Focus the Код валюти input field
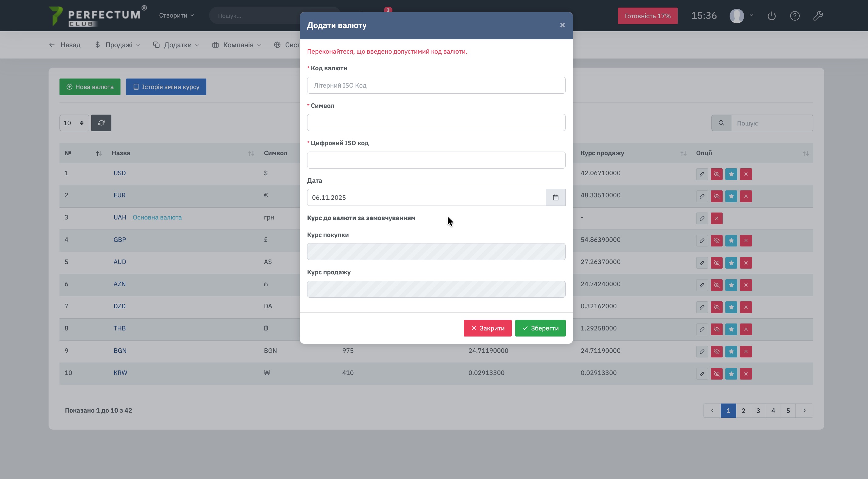 (436, 85)
